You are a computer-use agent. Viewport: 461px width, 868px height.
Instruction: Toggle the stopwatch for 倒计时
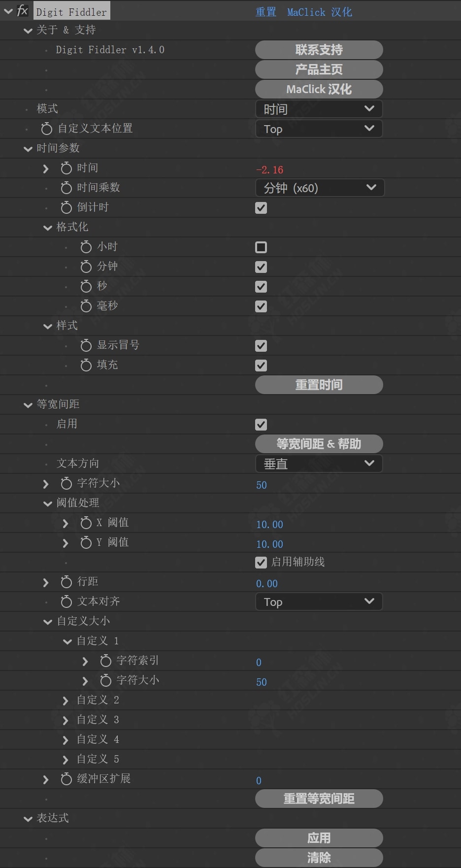66,207
